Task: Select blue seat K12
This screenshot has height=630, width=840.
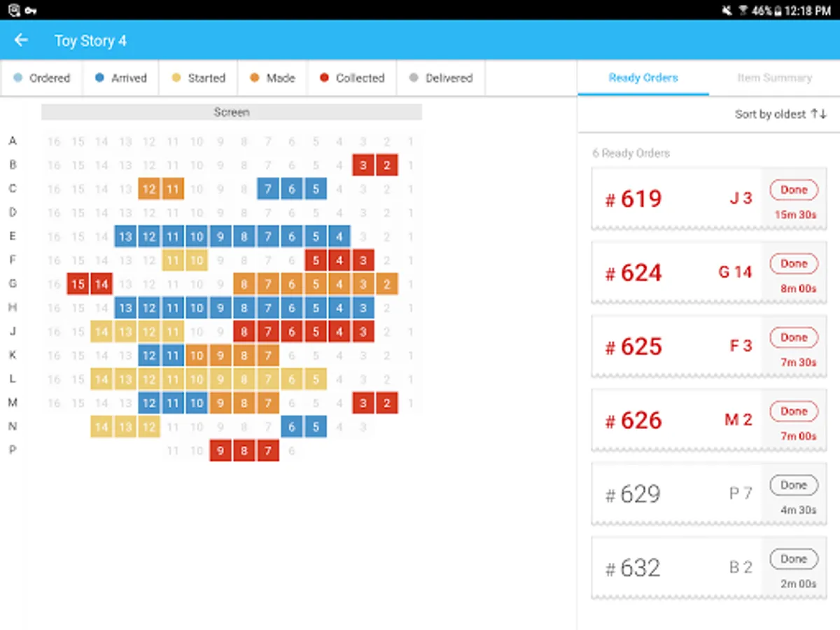Action: tap(149, 356)
